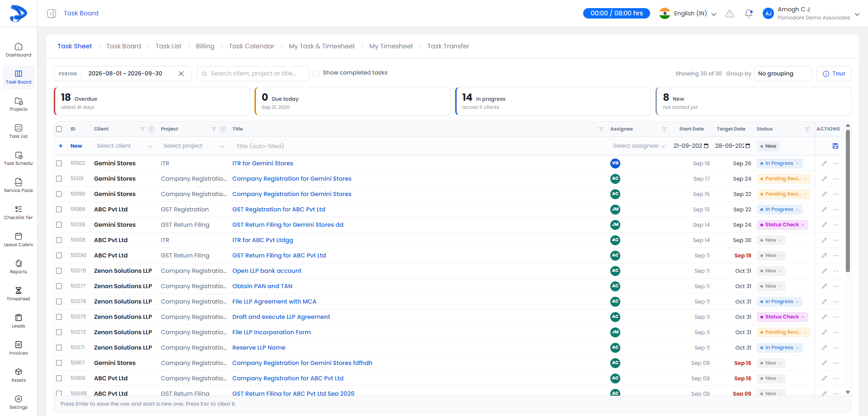Filter by the 18 Overdue card

pyautogui.click(x=152, y=102)
